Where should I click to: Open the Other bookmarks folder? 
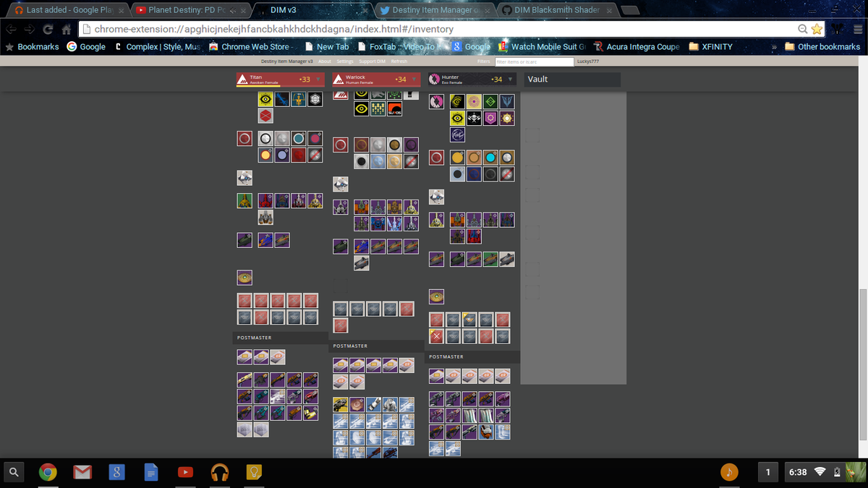pyautogui.click(x=822, y=47)
